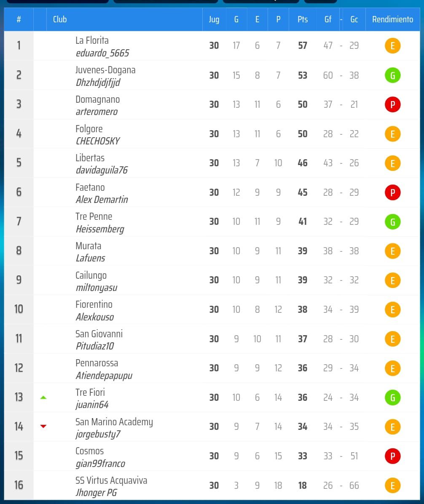The image size is (424, 504).
Task: Open the Libertas club page
Action: pyautogui.click(x=90, y=158)
